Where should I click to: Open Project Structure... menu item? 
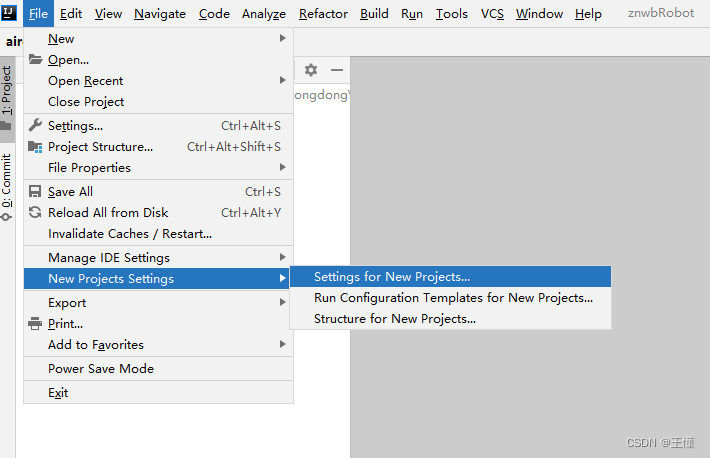(x=158, y=146)
